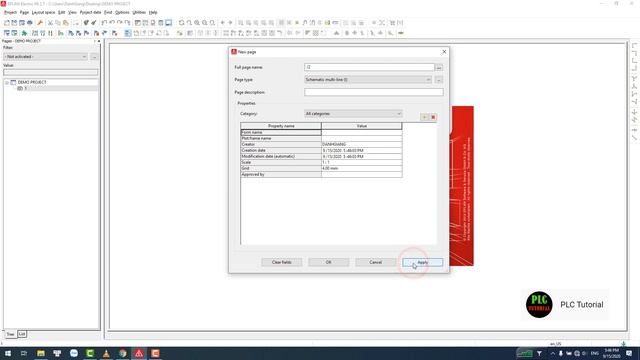Open the Options menu
This screenshot has width=640, height=360.
[x=122, y=13]
